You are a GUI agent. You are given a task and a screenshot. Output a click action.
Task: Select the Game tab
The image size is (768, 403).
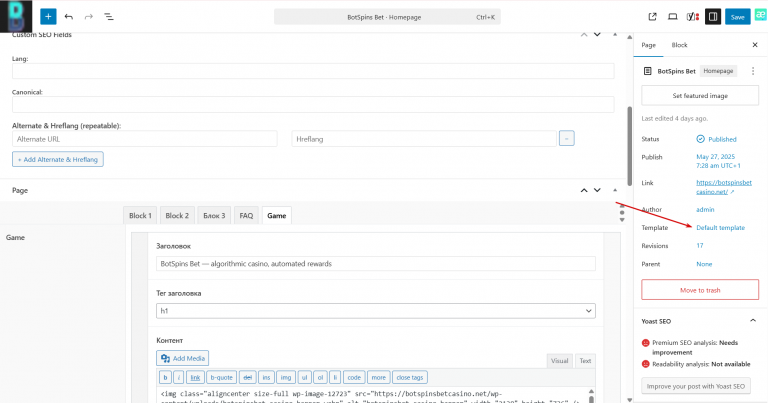(x=277, y=215)
